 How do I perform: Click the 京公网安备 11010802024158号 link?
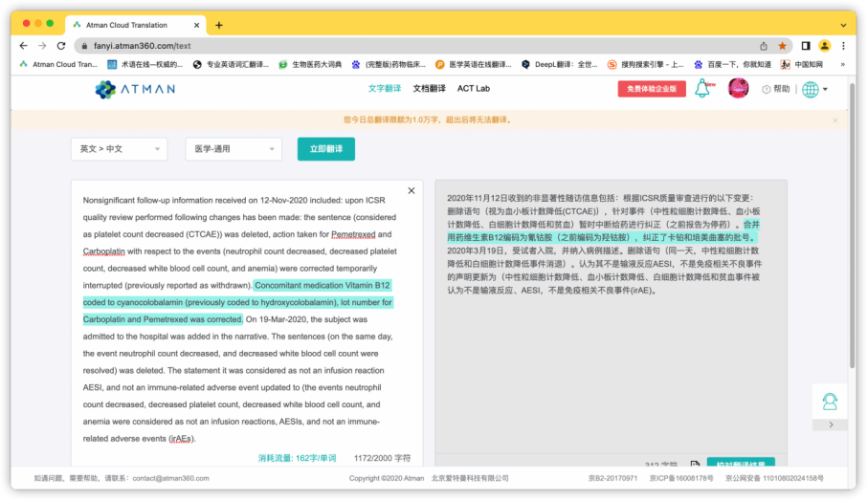pyautogui.click(x=774, y=478)
